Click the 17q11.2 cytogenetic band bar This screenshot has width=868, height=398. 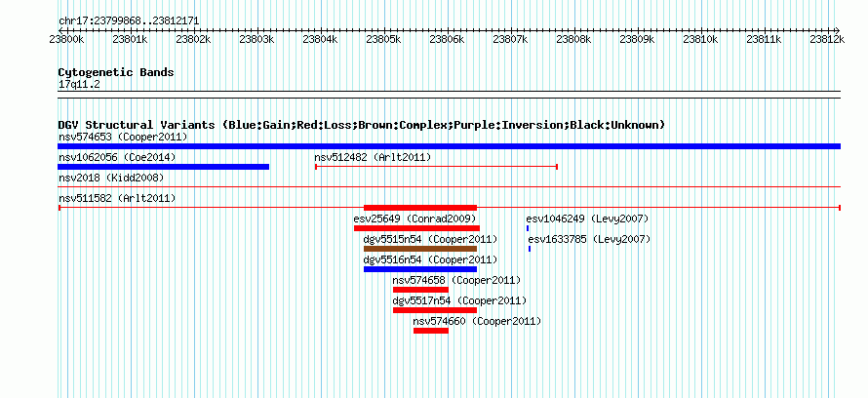point(449,94)
